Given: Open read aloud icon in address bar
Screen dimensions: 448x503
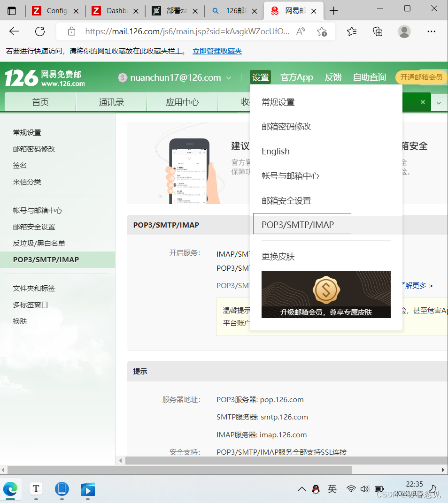Looking at the screenshot, I should click(301, 31).
